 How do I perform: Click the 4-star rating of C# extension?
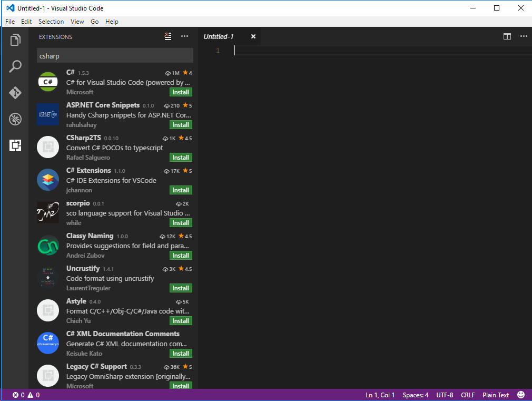(188, 73)
